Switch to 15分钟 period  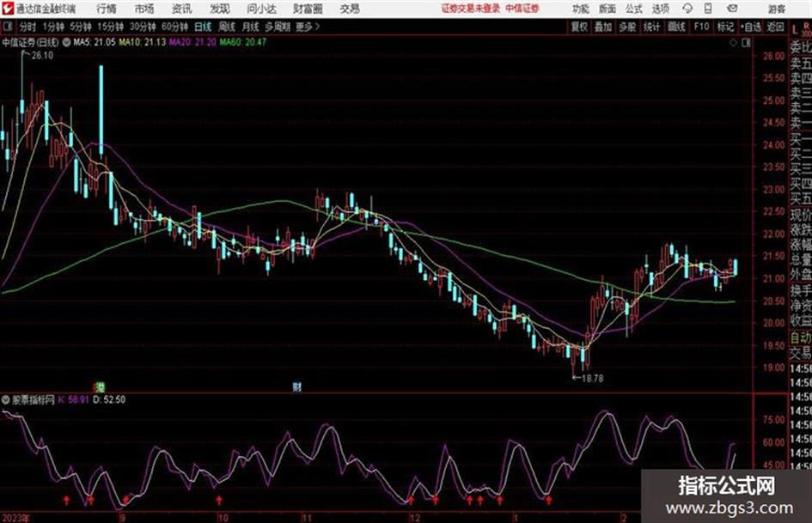[110, 27]
